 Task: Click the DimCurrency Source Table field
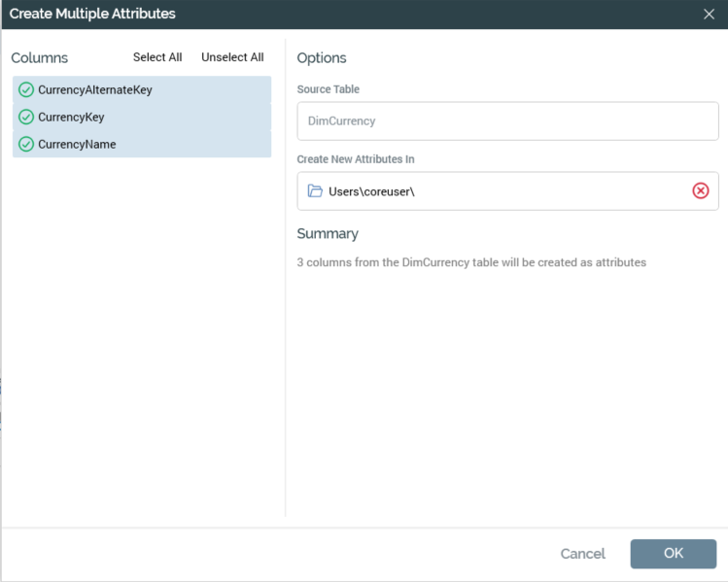click(507, 121)
